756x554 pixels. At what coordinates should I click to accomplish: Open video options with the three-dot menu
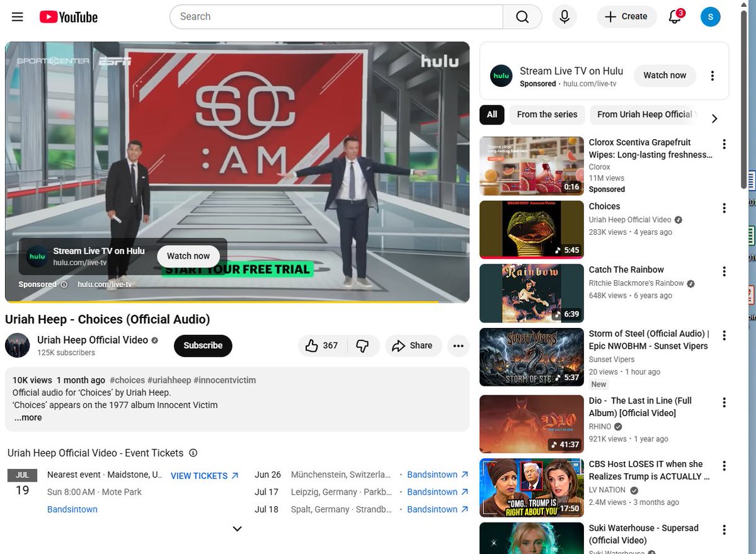458,346
